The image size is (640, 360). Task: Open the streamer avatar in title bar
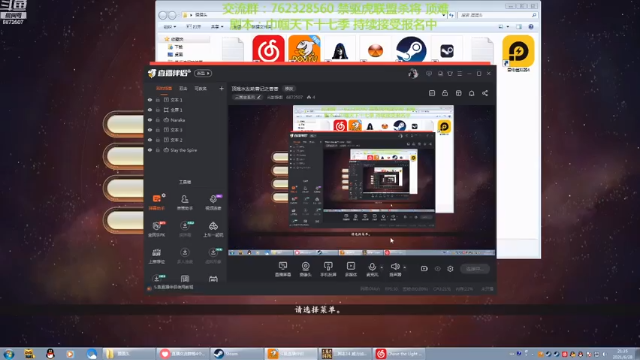(x=413, y=73)
